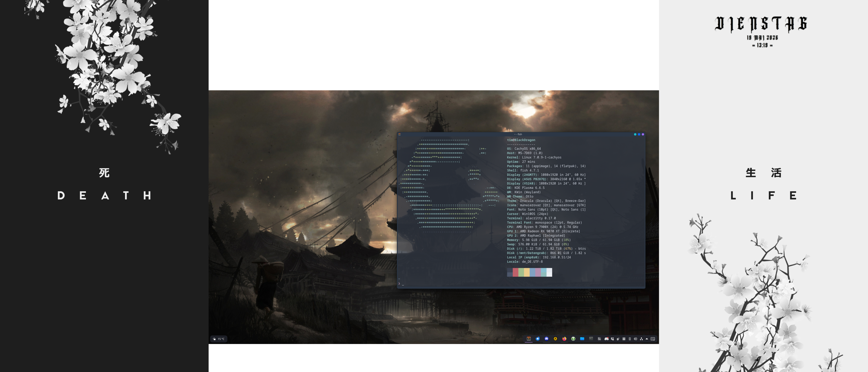The image size is (868, 372).
Task: Open the network connections tray icon
Action: point(642,339)
